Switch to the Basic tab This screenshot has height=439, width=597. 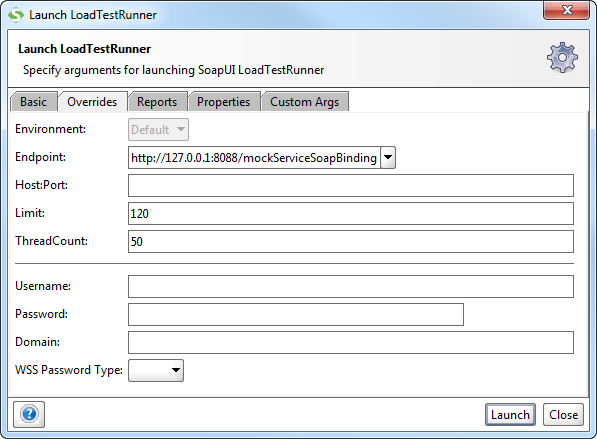point(34,102)
